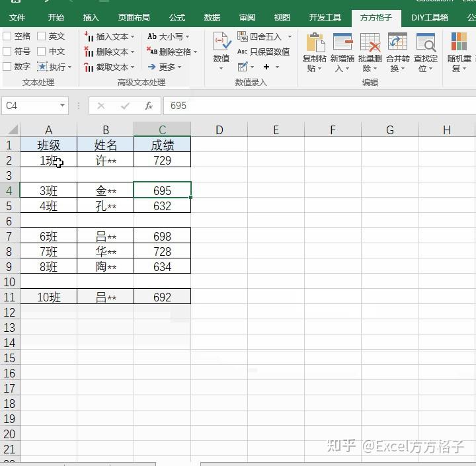Select the 成绩 header cell
The image size is (476, 466).
coord(163,145)
